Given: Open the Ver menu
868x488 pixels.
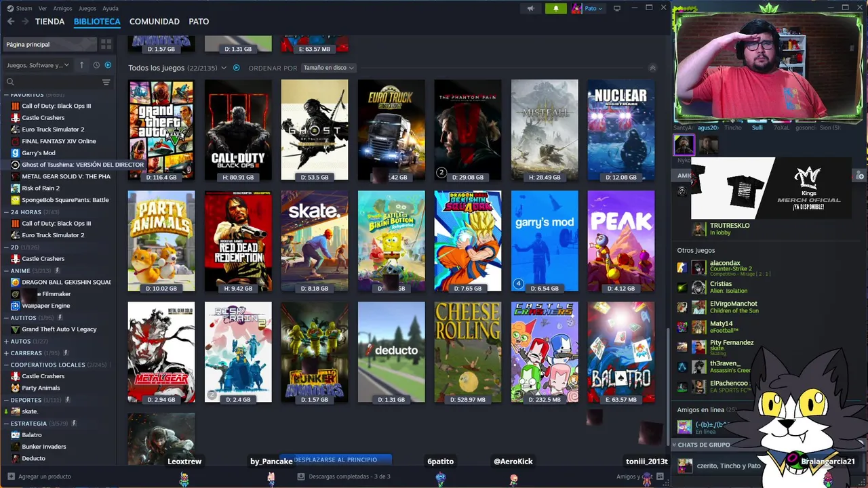Looking at the screenshot, I should point(43,8).
